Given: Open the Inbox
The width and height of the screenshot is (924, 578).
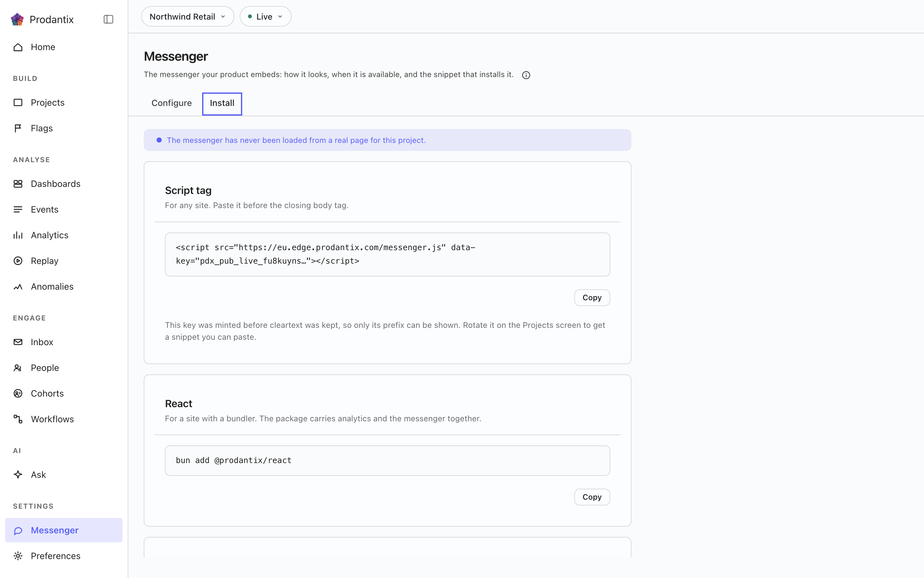Looking at the screenshot, I should [64, 342].
